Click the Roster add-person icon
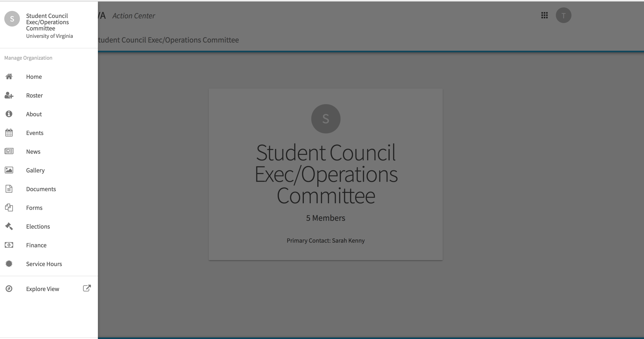Viewport: 644px width, 339px height. pyautogui.click(x=9, y=95)
